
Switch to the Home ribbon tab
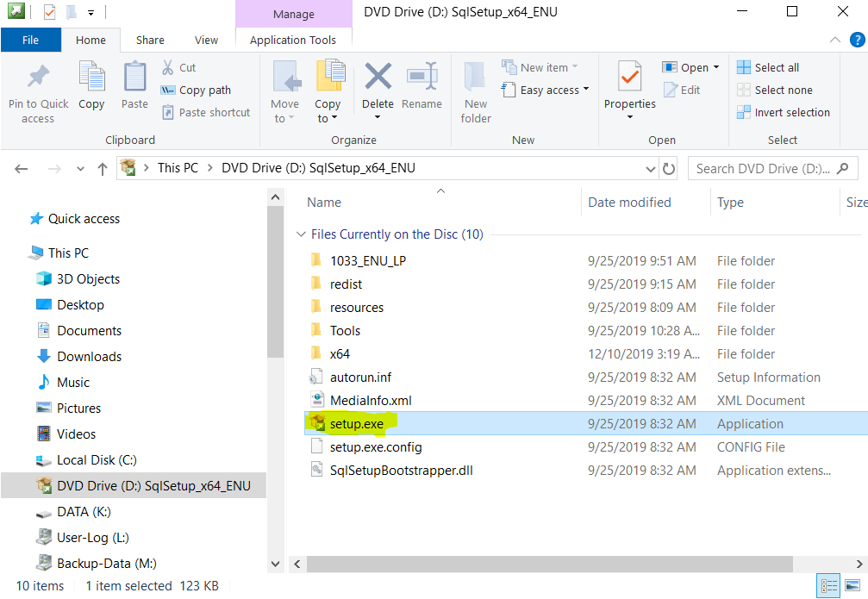tap(91, 40)
